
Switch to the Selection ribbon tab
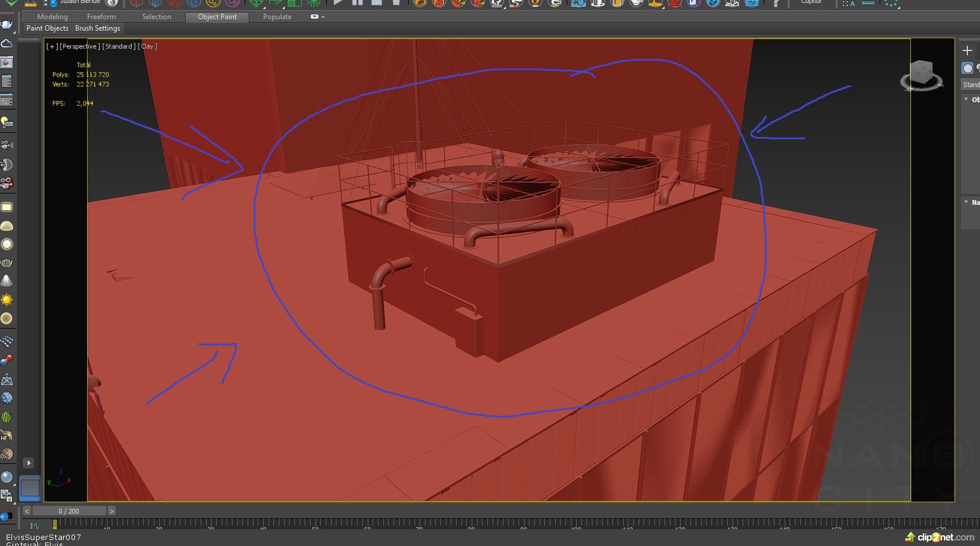(157, 17)
